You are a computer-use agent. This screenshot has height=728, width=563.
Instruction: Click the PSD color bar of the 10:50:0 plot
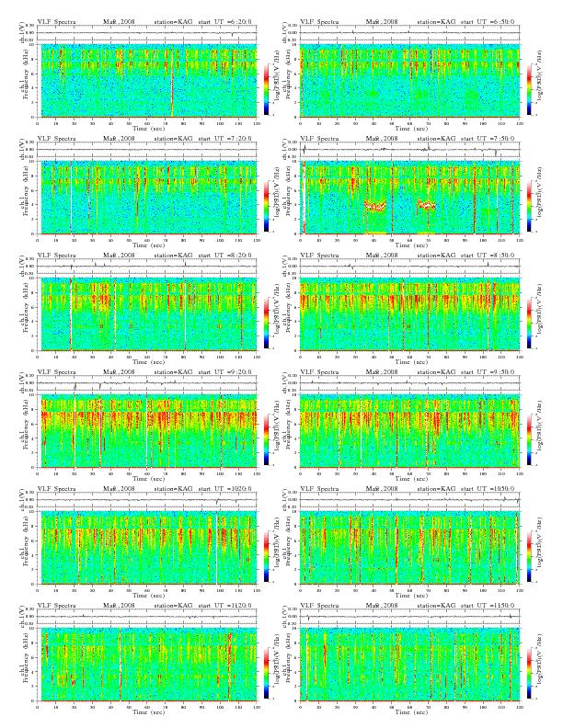click(530, 556)
